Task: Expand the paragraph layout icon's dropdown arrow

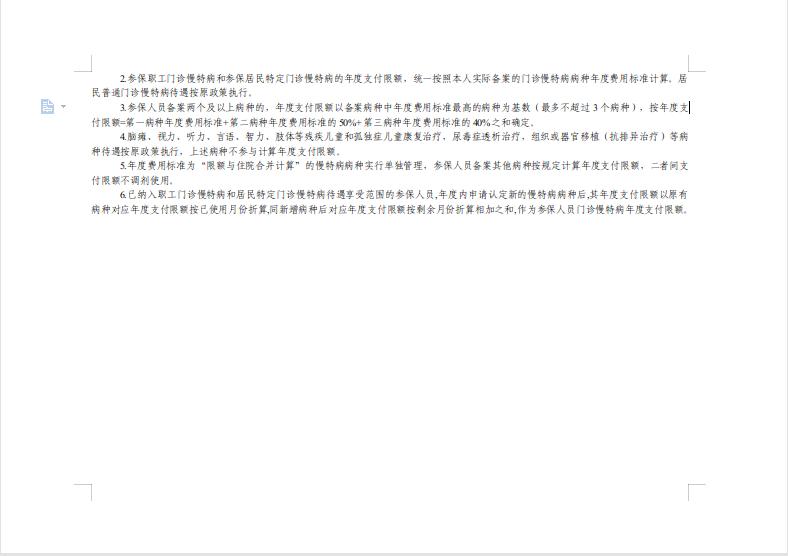Action: 63,106
